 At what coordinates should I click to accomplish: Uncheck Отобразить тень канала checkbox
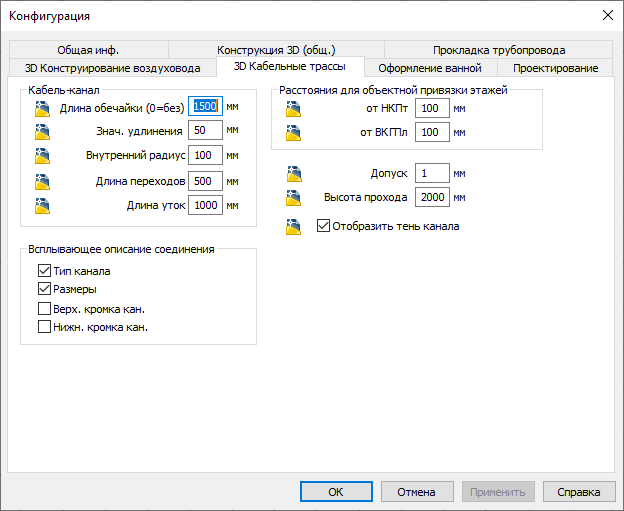[323, 226]
